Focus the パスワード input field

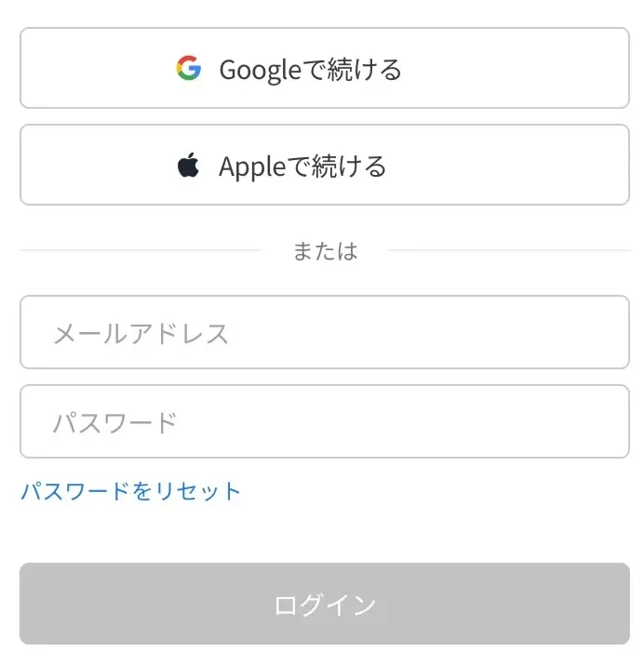(x=324, y=421)
